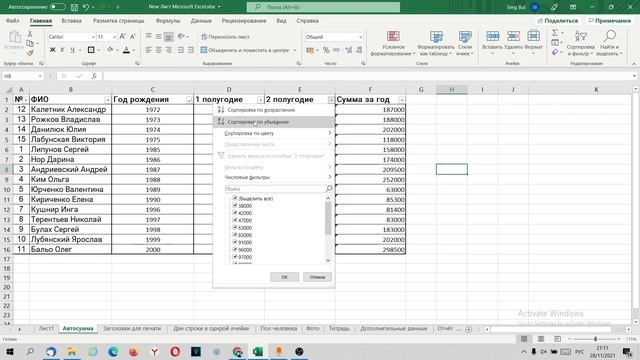
Task: Open the Формулы ribbon tab
Action: click(168, 20)
